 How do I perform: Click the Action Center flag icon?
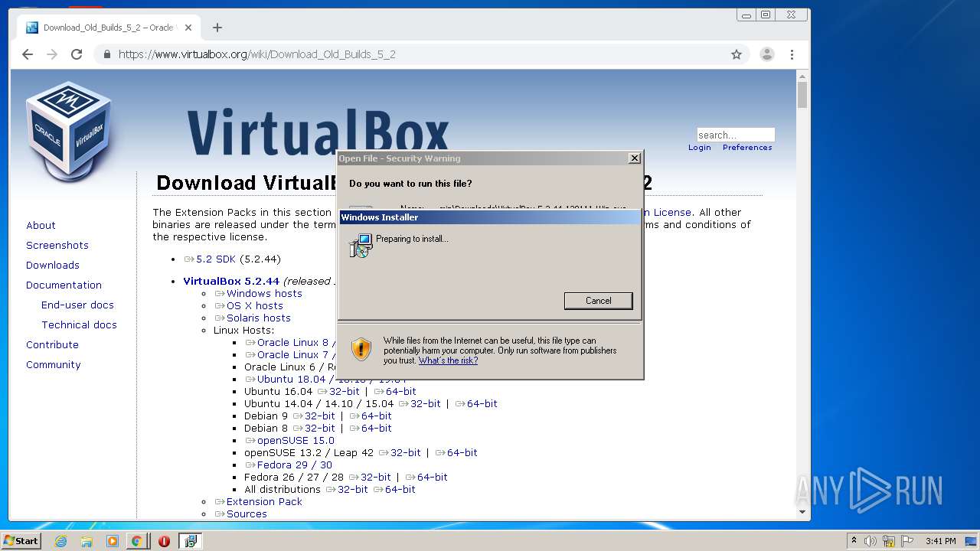pos(907,541)
